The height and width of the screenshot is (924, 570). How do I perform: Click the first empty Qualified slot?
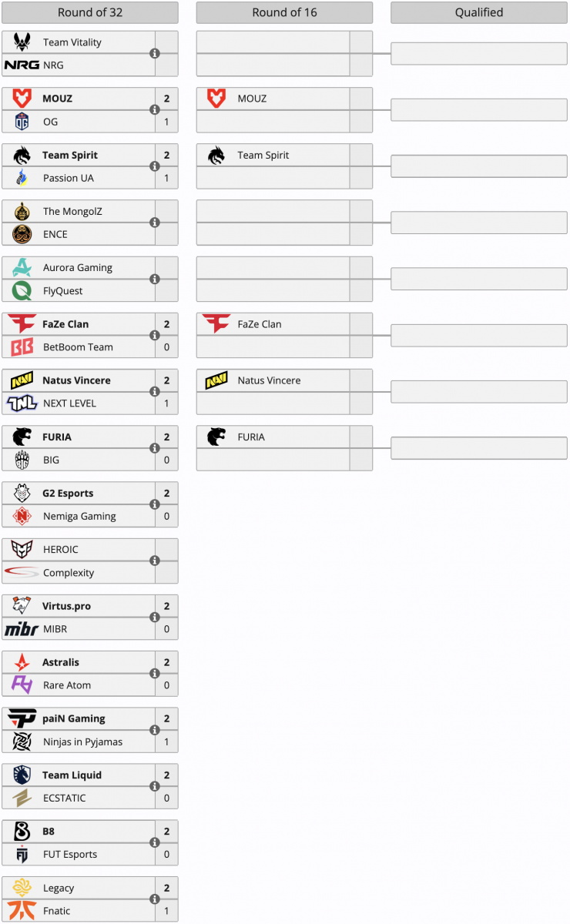coord(479,53)
